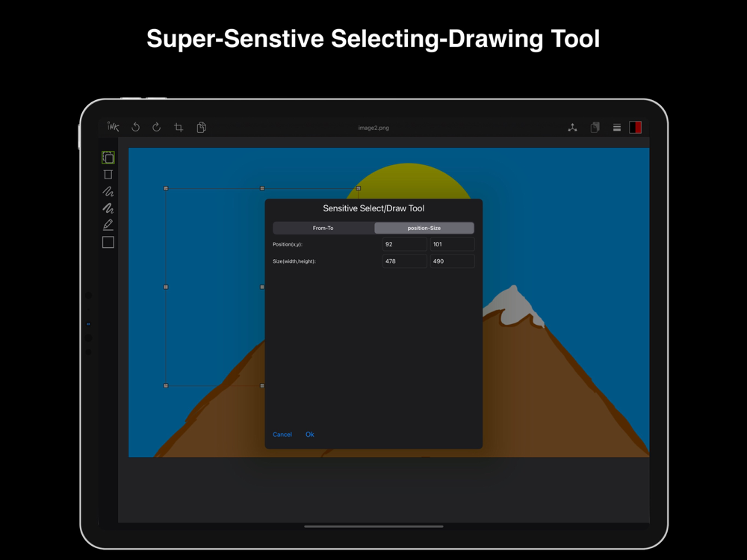Click the width field showing 478
Image resolution: width=747 pixels, height=560 pixels.
404,261
